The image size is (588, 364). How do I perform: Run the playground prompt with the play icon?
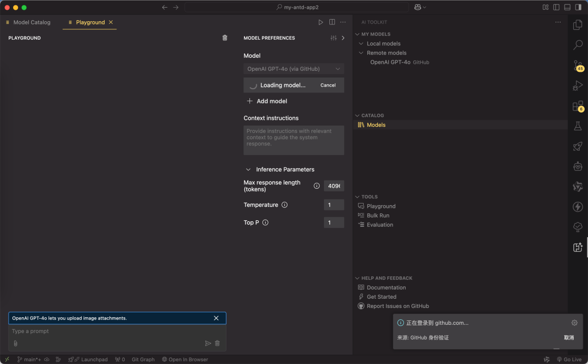pos(321,22)
